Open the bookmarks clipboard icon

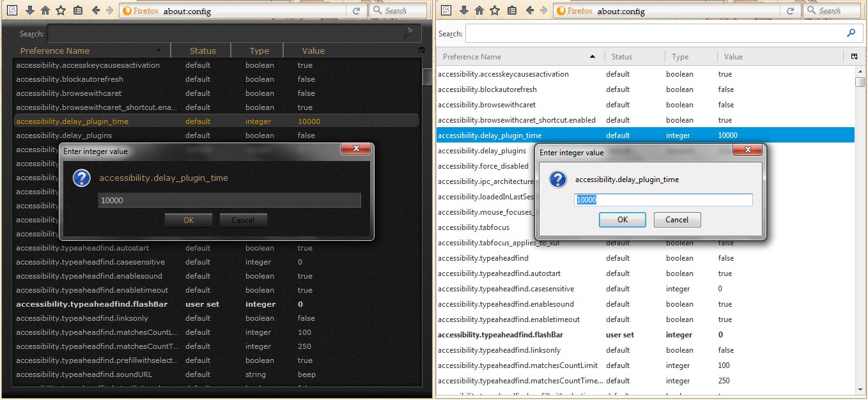coord(77,10)
